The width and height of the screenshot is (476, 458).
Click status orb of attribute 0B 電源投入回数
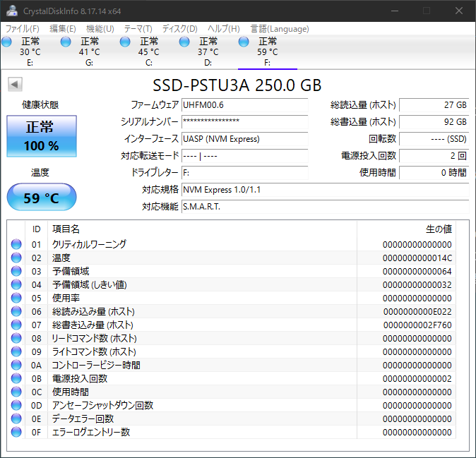pos(16,378)
